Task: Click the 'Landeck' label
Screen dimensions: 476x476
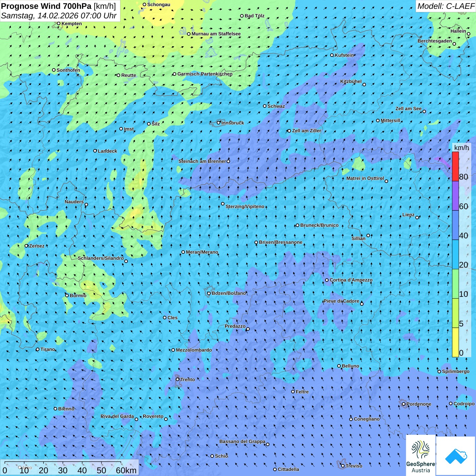Action: click(x=107, y=151)
